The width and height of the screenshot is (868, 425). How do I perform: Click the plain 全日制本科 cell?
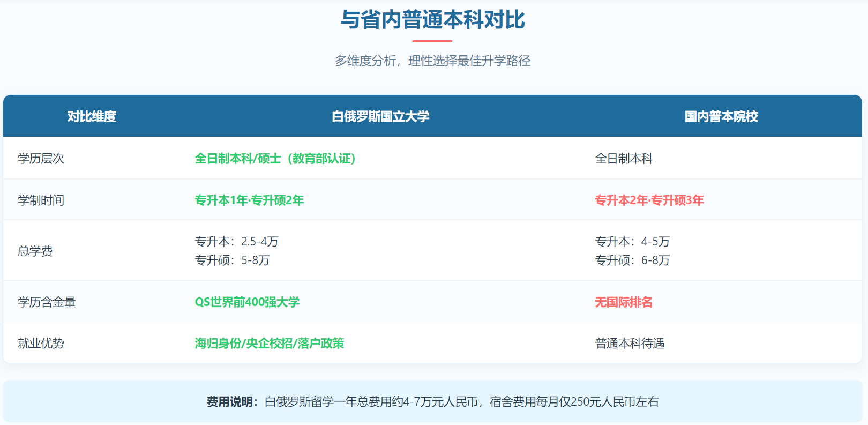point(624,159)
